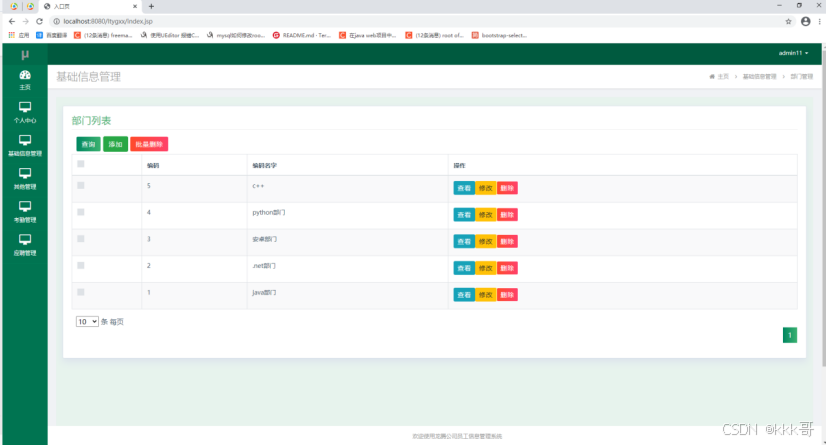Viewport: 826px width, 445px height.
Task: Open the README.md bookmark
Action: 302,35
